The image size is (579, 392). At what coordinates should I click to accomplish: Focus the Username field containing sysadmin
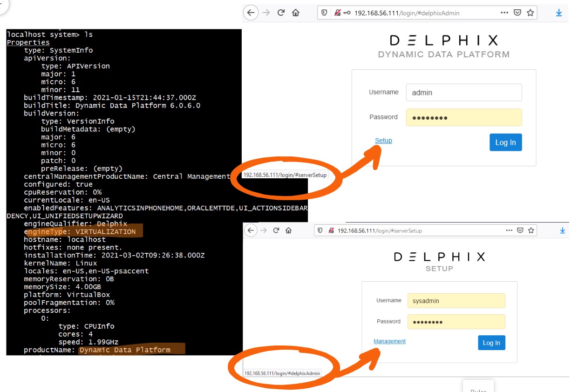click(x=456, y=301)
